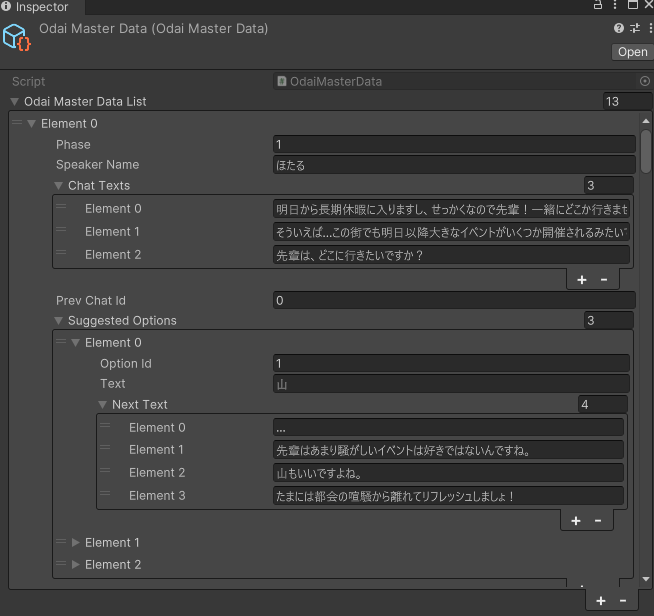Add an element to Odai Master Data List
Screen dimensions: 654x616
click(601, 601)
